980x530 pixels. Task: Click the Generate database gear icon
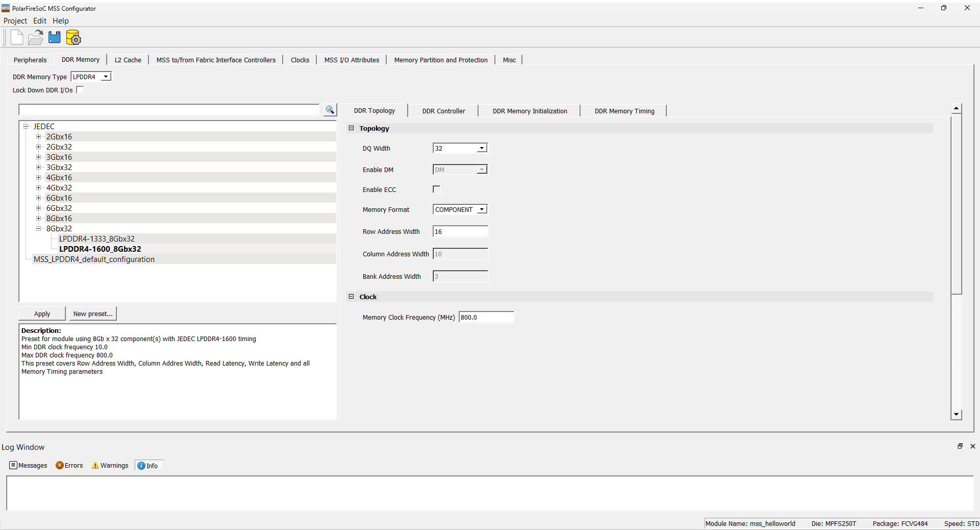(x=73, y=38)
